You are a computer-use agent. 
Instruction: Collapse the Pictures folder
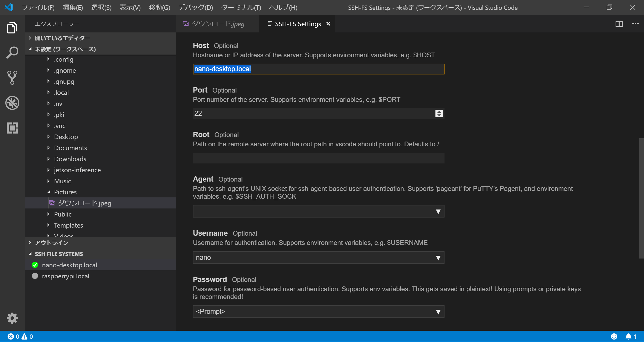click(65, 192)
